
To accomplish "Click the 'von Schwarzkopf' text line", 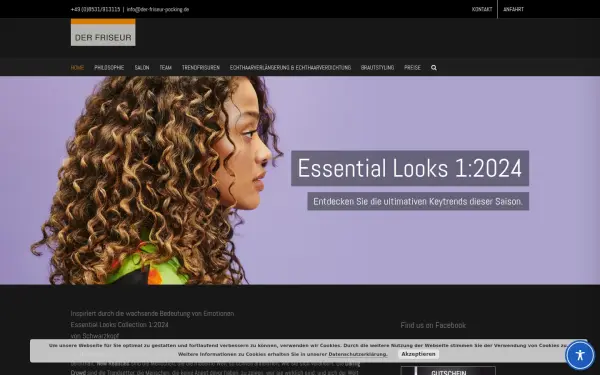I will [95, 336].
